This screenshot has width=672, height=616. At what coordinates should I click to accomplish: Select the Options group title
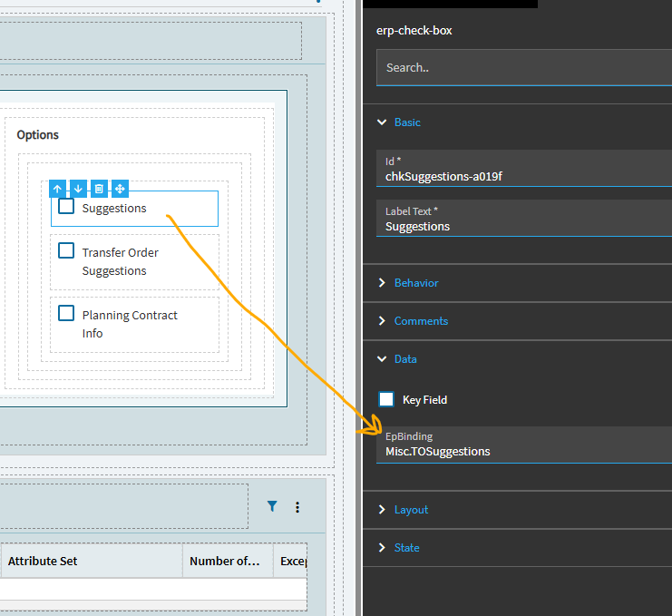click(x=38, y=134)
